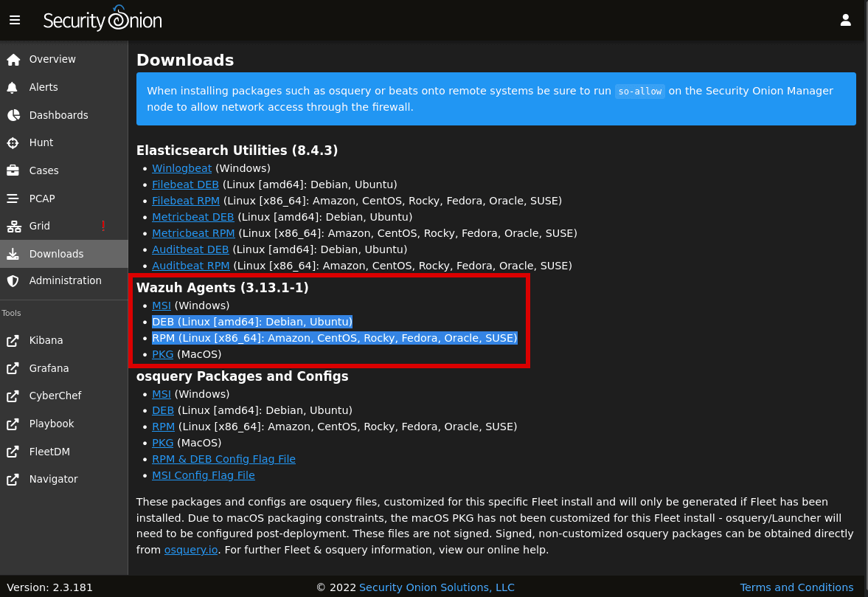Download Metricbeat RPM package
The image size is (868, 597).
point(193,233)
